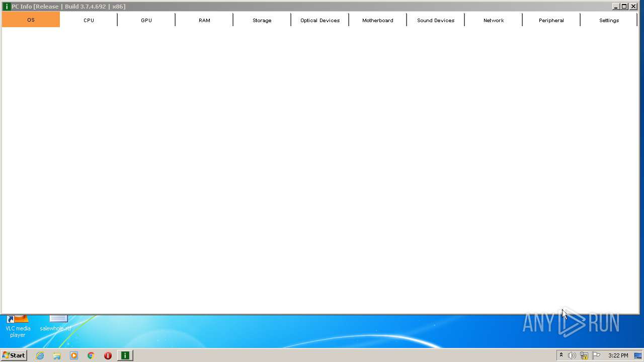
Task: Launch Google Chrome from taskbar
Action: pos(91,355)
